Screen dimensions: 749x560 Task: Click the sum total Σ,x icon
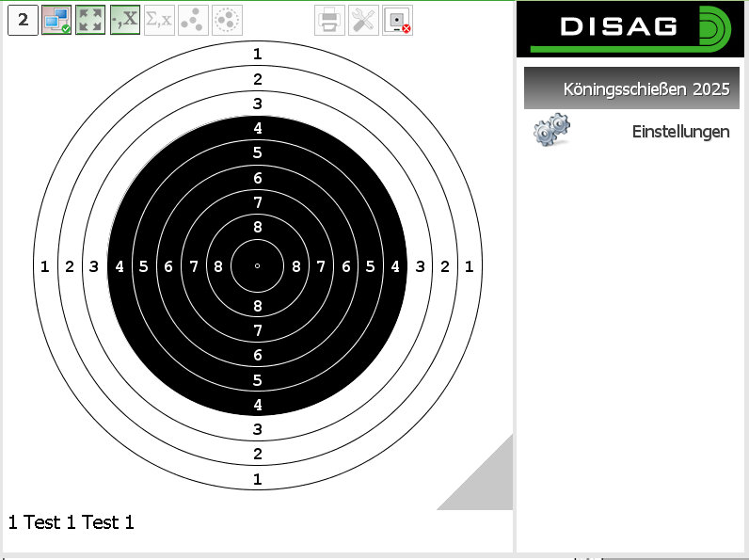click(x=159, y=21)
